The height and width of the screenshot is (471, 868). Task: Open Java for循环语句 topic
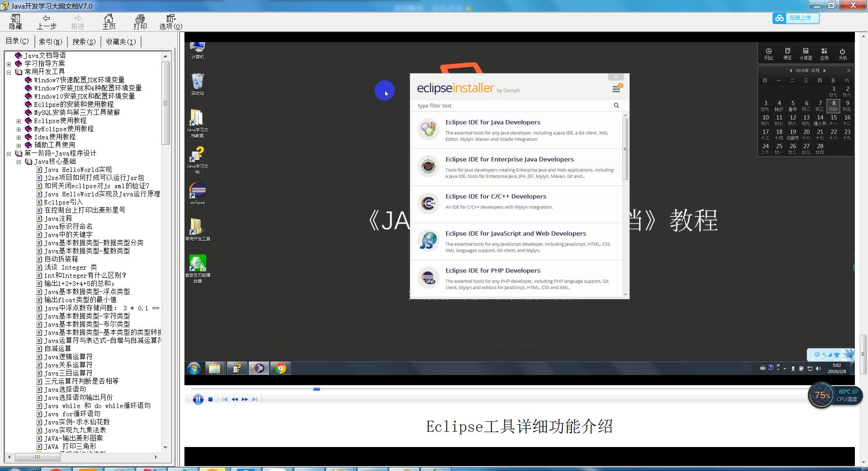coord(72,414)
